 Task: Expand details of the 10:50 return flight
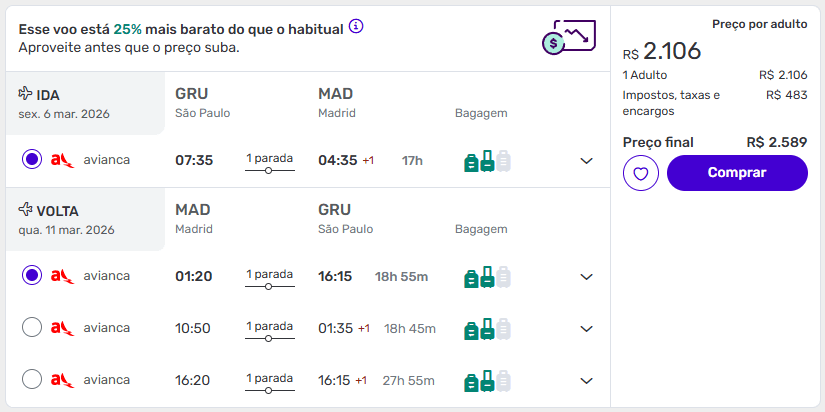click(x=587, y=328)
